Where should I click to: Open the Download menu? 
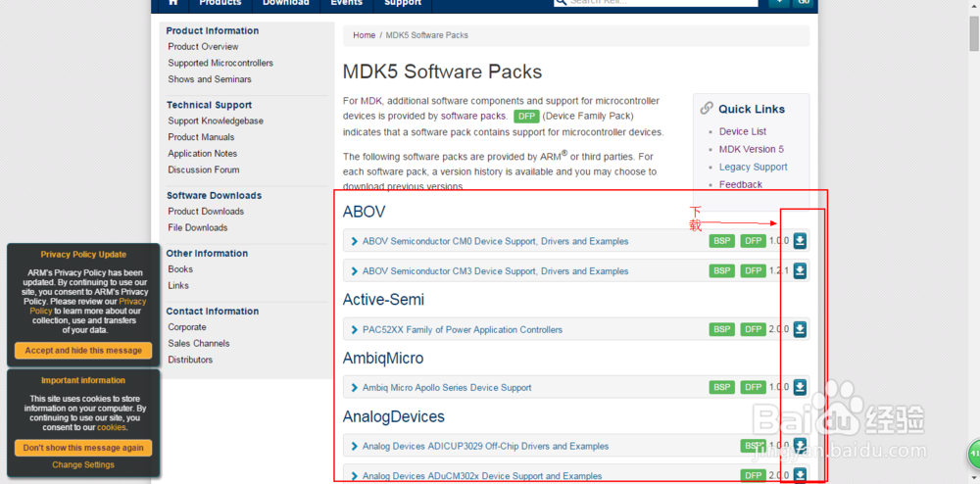click(x=285, y=3)
